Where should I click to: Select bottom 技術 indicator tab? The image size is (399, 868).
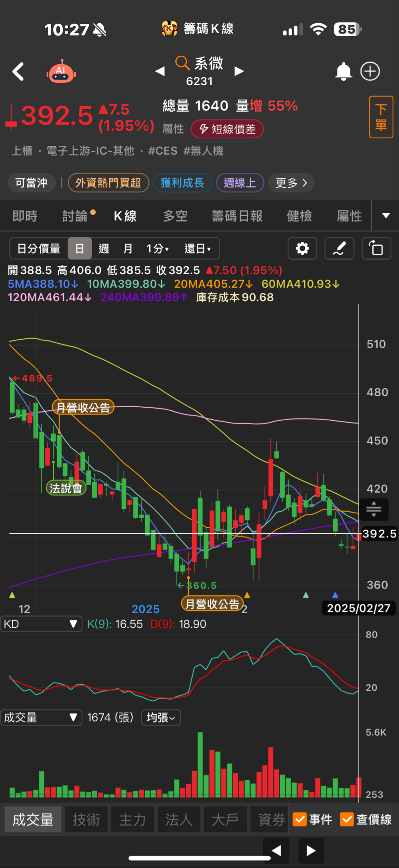(x=86, y=819)
